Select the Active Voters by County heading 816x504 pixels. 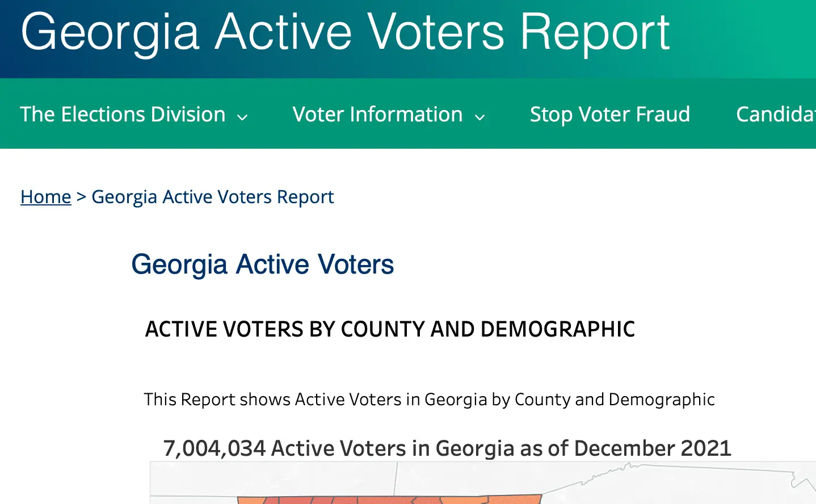tap(390, 329)
